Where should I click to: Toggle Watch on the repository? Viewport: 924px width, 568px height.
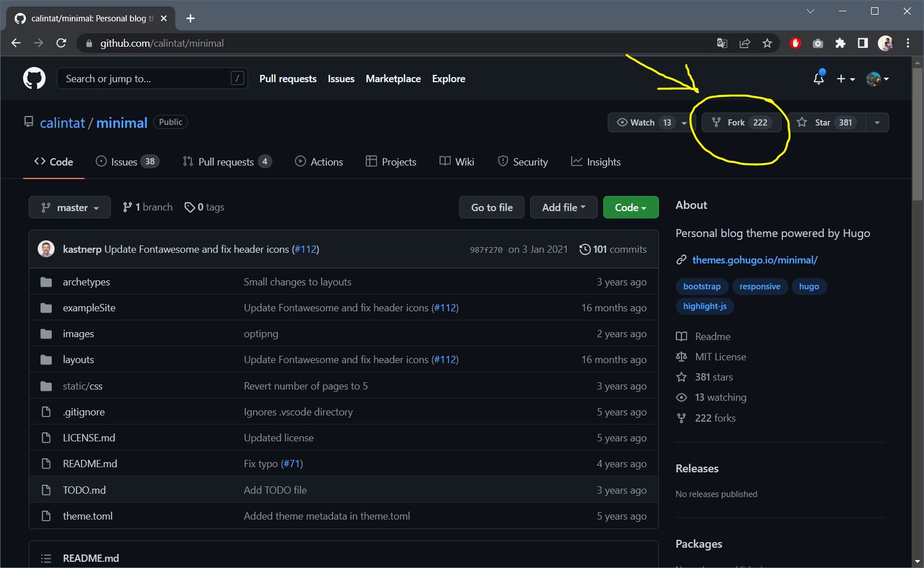pyautogui.click(x=643, y=122)
